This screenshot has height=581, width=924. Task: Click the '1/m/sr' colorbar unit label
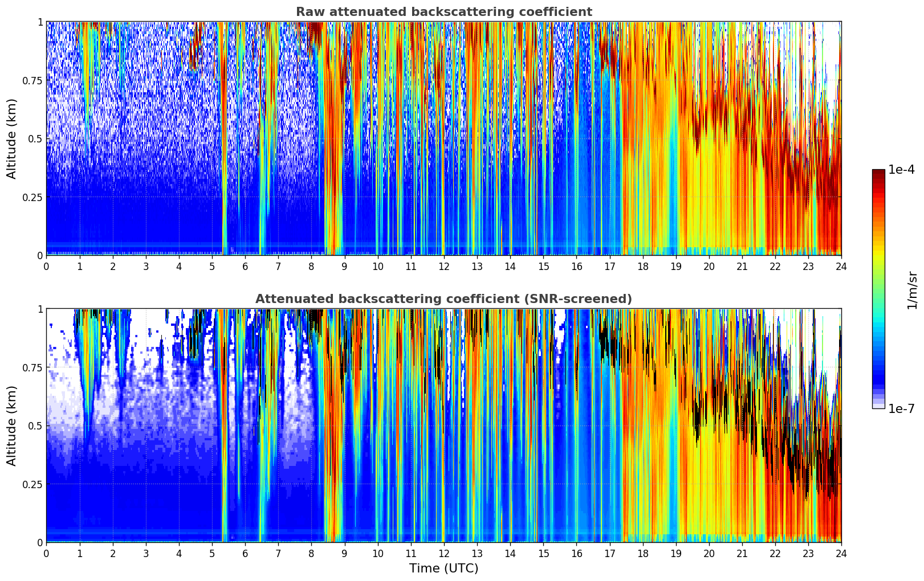pyautogui.click(x=912, y=289)
